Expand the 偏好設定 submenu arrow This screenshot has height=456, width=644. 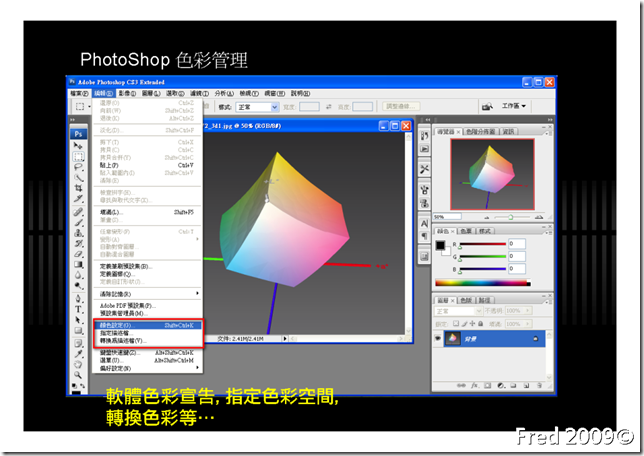pos(198,368)
